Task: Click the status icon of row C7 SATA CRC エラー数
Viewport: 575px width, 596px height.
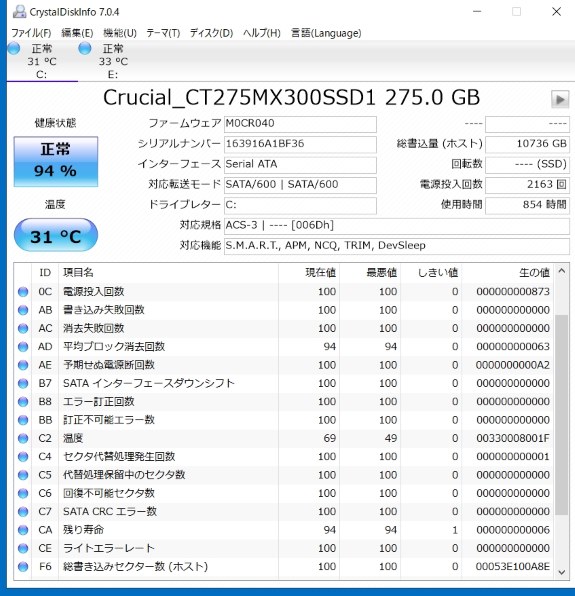Action: [x=23, y=512]
